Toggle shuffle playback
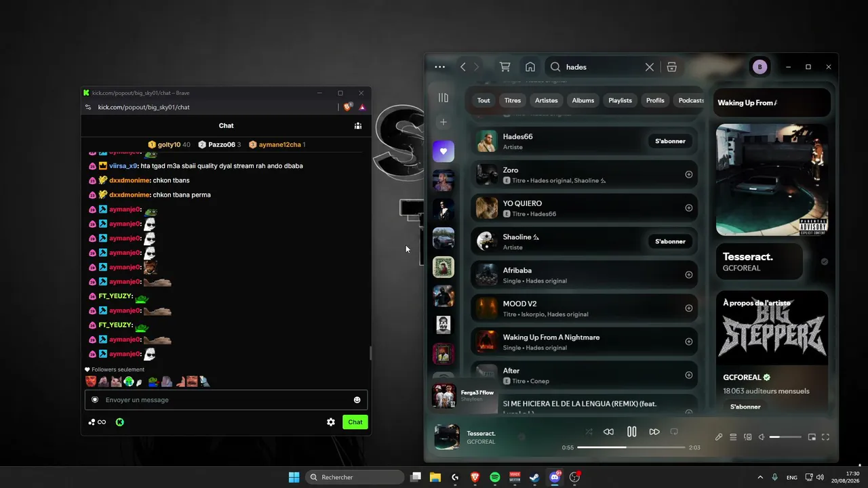 [x=589, y=432]
